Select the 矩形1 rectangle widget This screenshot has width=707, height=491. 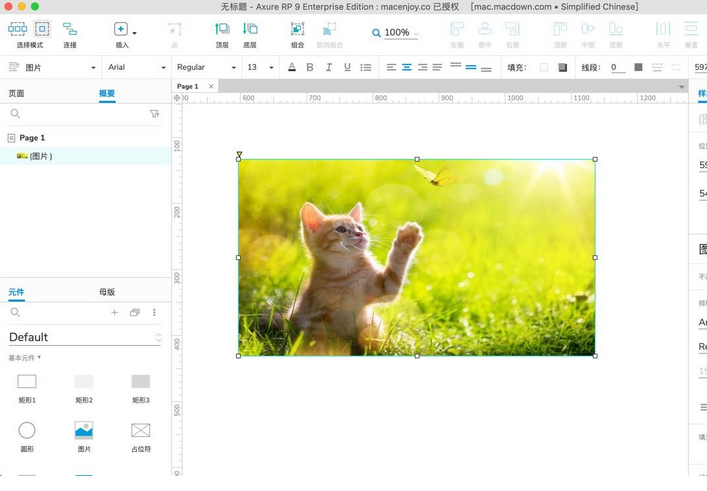pos(27,387)
